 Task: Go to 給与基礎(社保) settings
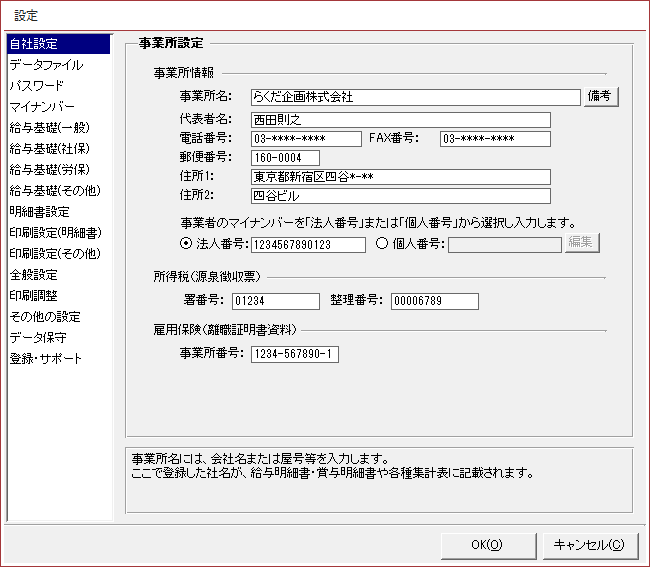coord(48,149)
